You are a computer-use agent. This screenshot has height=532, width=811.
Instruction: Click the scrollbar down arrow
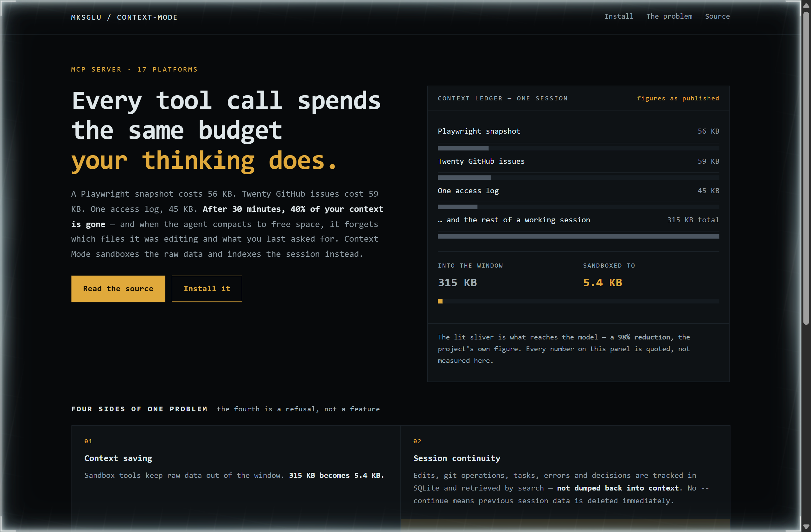click(x=806, y=527)
